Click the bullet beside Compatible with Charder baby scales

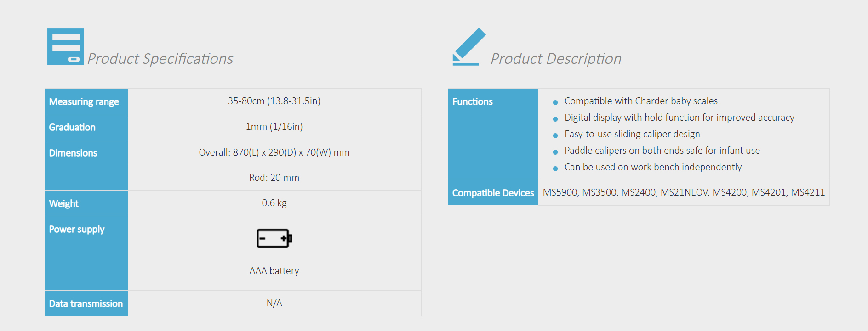(x=555, y=102)
